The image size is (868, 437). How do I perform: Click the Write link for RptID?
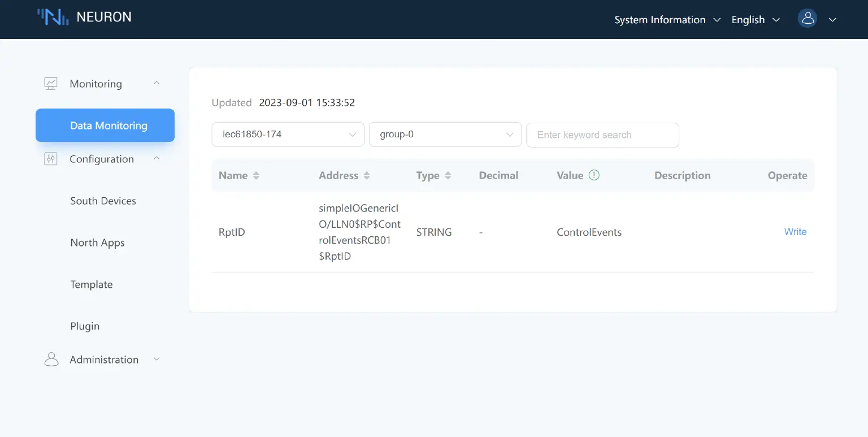tap(795, 232)
